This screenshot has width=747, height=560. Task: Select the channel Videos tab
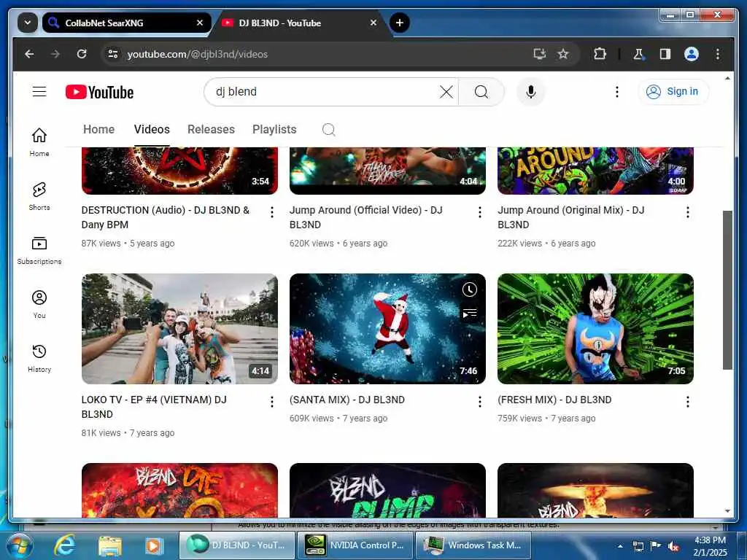(x=152, y=129)
